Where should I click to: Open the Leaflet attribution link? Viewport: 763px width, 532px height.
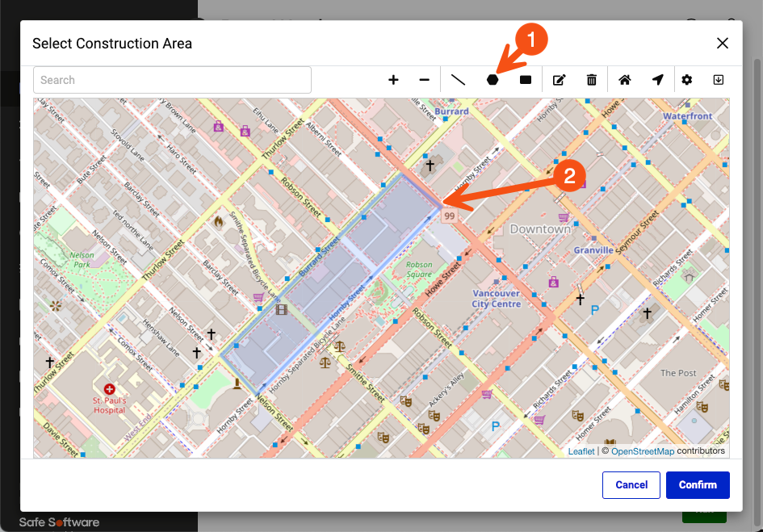(581, 451)
